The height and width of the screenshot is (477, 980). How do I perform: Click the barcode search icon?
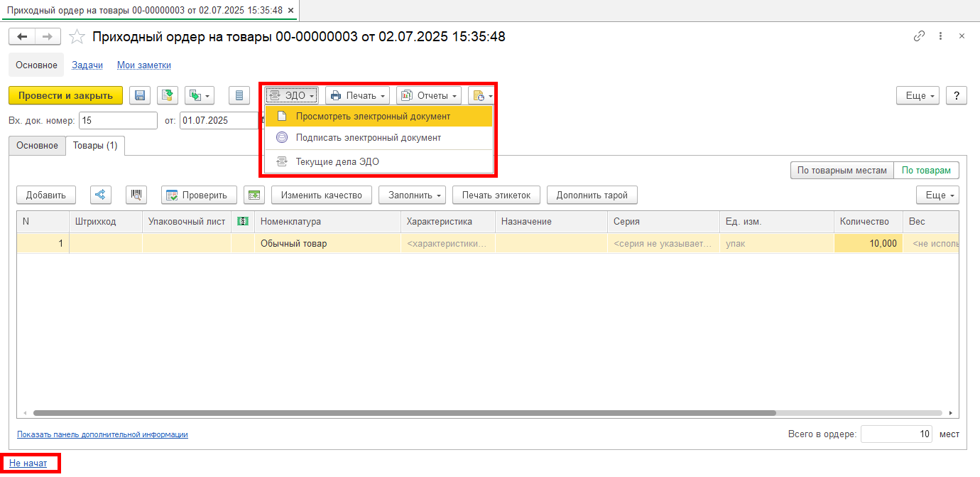[x=136, y=195]
